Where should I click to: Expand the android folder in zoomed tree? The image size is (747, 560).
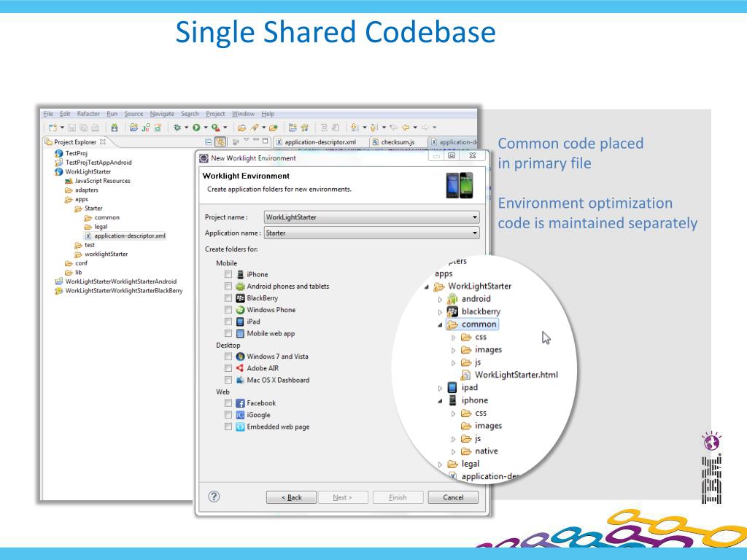point(440,300)
